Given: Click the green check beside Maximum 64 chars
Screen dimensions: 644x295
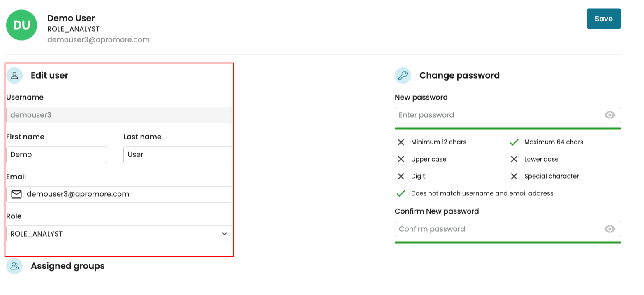Looking at the screenshot, I should pos(514,142).
